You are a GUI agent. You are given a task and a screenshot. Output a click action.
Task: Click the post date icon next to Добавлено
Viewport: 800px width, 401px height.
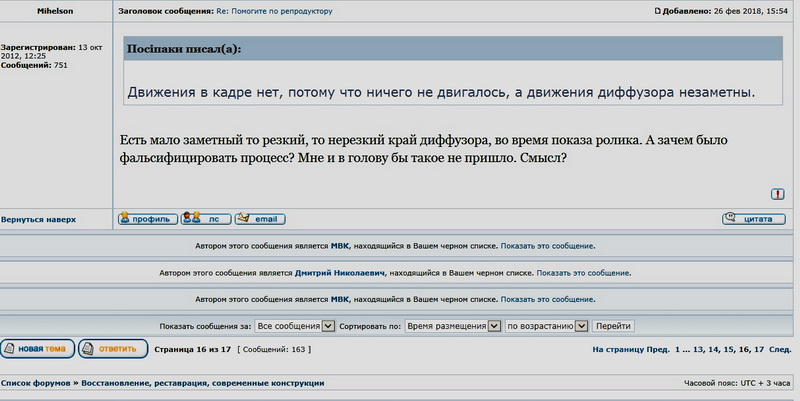tap(658, 11)
